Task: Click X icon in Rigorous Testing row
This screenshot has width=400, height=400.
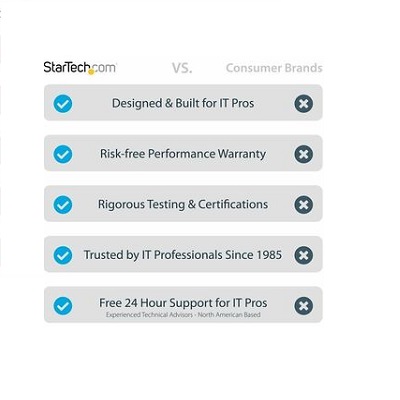Action: click(x=304, y=205)
